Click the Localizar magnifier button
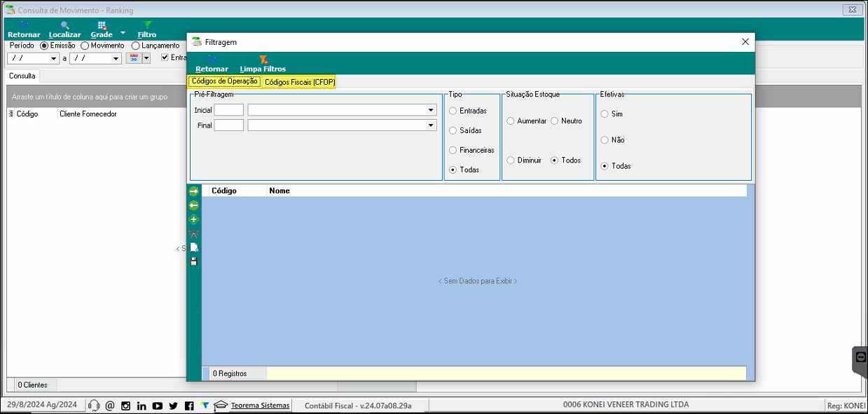 64,29
